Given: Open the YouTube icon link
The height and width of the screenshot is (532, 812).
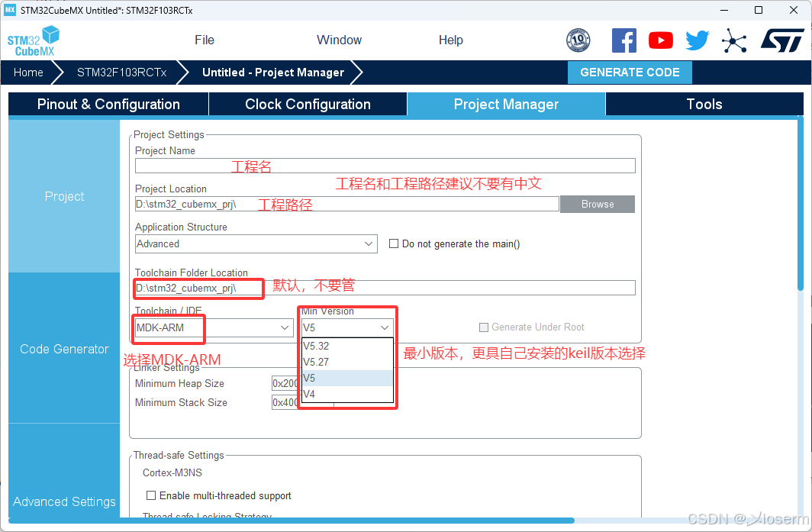Looking at the screenshot, I should coord(661,40).
